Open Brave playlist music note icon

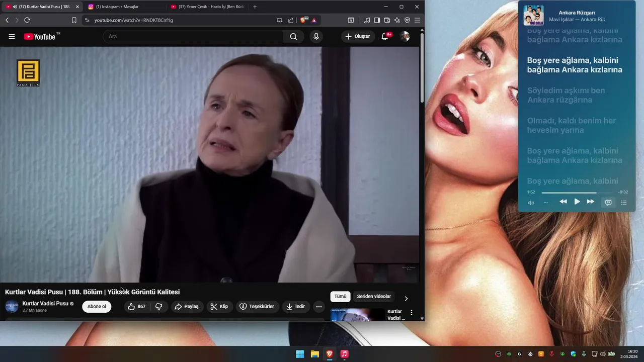point(367,20)
